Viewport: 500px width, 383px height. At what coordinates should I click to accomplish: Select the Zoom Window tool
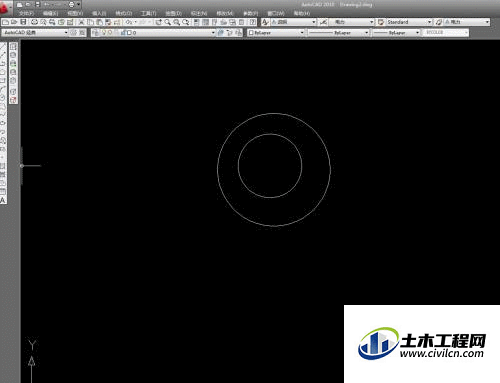tap(176, 22)
